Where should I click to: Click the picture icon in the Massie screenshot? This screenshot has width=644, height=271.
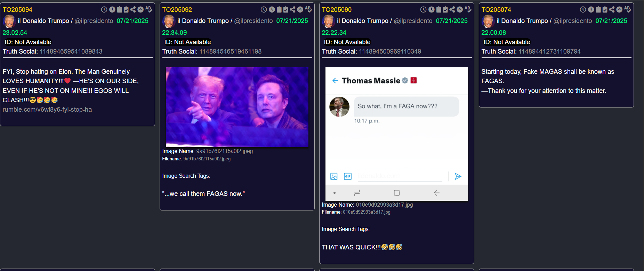334,176
